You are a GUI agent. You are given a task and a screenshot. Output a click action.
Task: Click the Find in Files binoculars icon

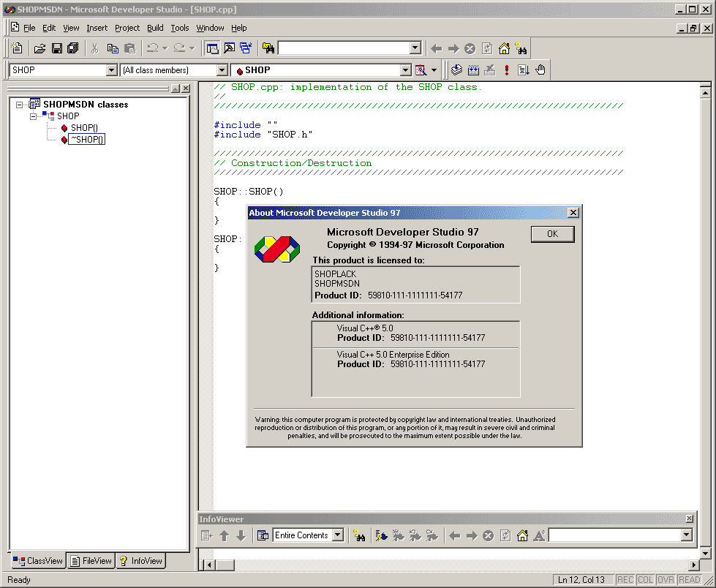(268, 48)
